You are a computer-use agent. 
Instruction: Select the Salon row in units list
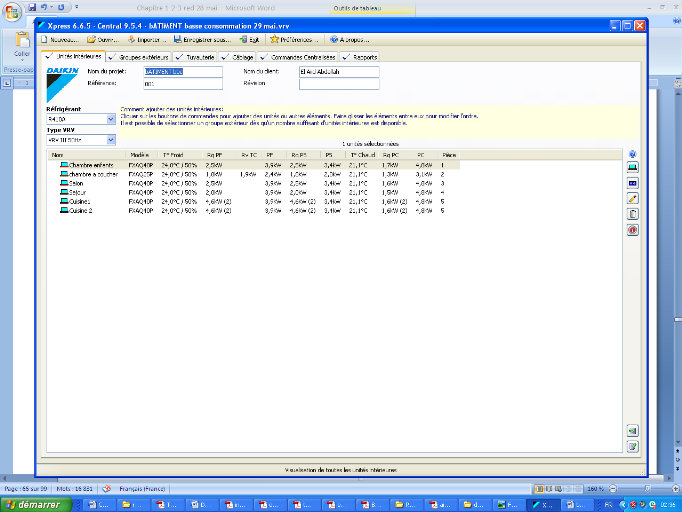(x=77, y=184)
